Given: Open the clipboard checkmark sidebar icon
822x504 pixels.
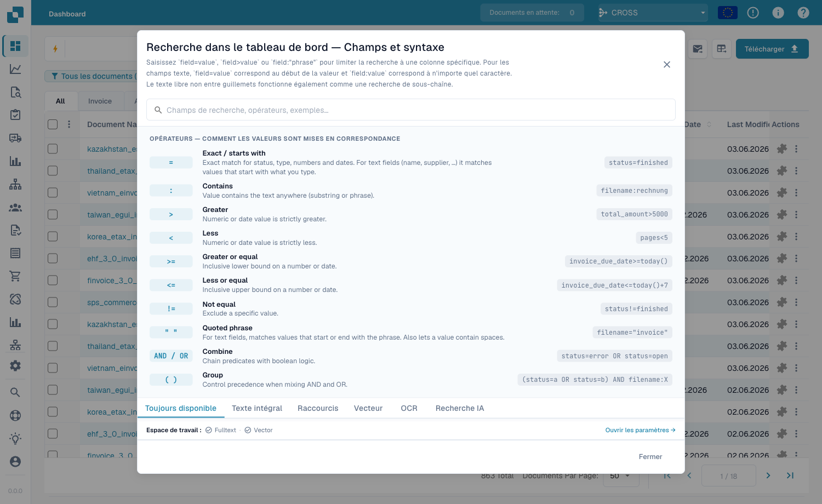Looking at the screenshot, I should tap(15, 114).
